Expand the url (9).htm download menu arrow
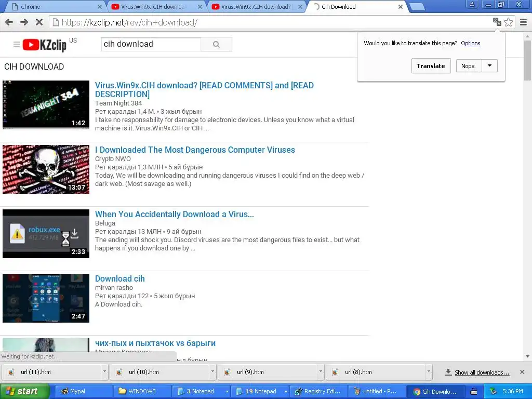 [320, 371]
